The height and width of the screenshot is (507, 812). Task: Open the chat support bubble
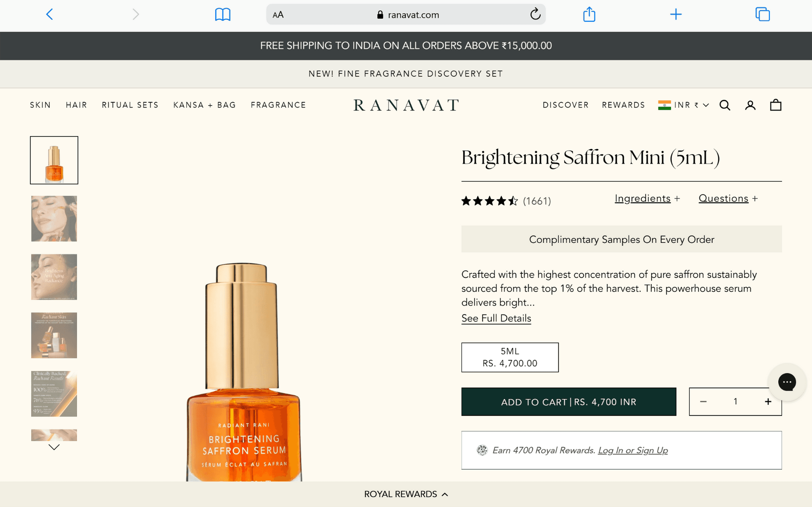[787, 382]
